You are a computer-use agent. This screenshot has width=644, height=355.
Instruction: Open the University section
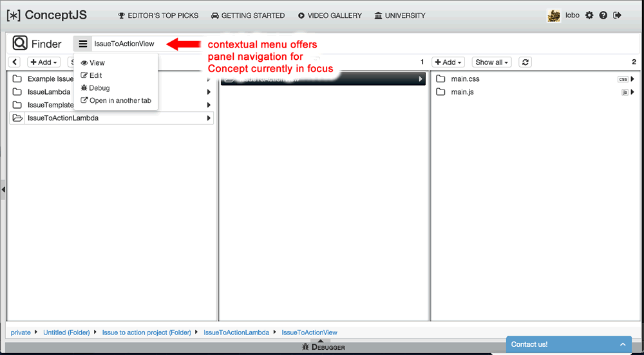click(x=400, y=15)
